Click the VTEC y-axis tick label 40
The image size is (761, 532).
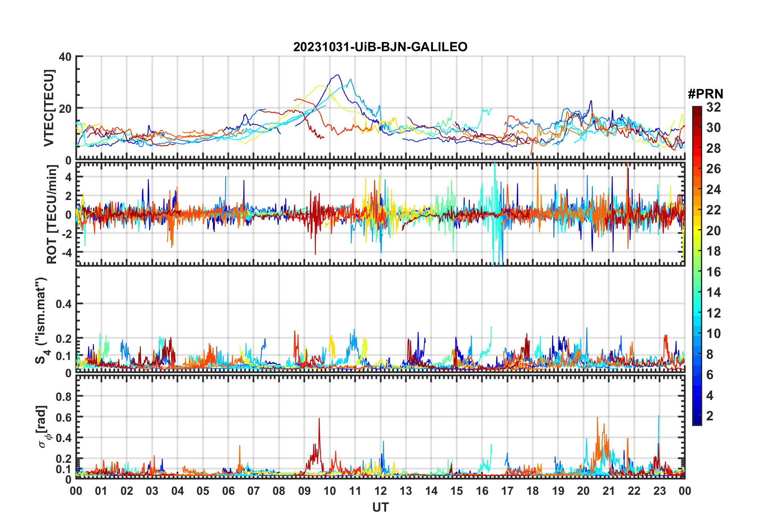tap(65, 57)
